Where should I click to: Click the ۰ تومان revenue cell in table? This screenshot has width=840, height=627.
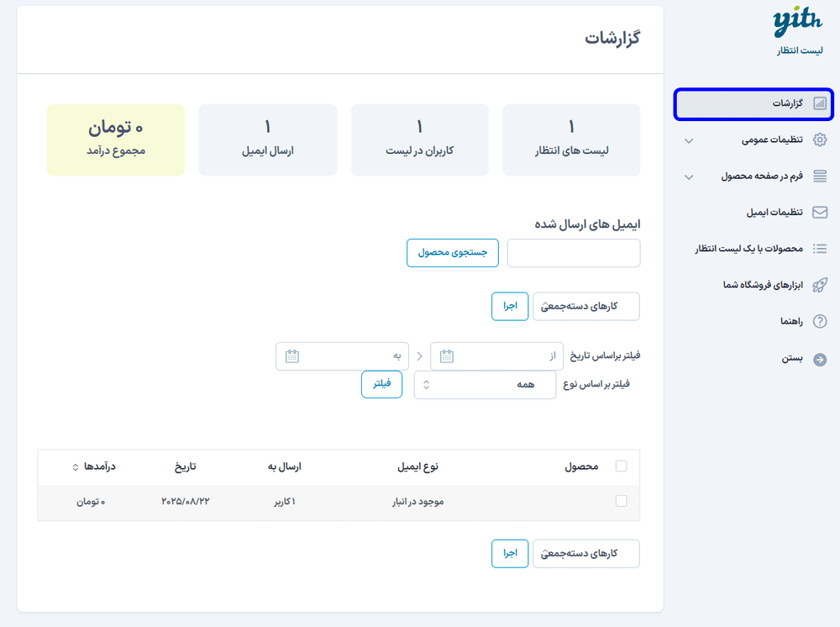click(x=91, y=502)
